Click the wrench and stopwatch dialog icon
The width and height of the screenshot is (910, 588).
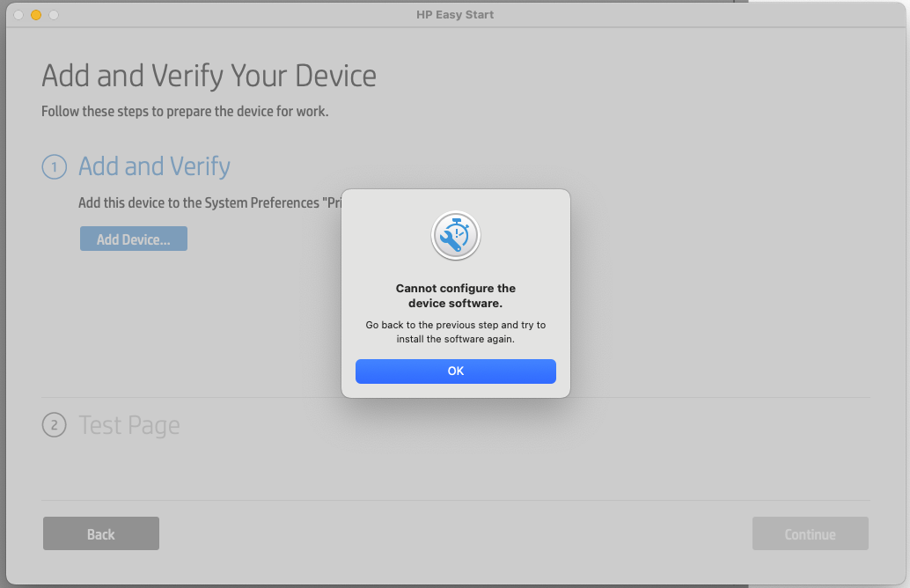(456, 236)
